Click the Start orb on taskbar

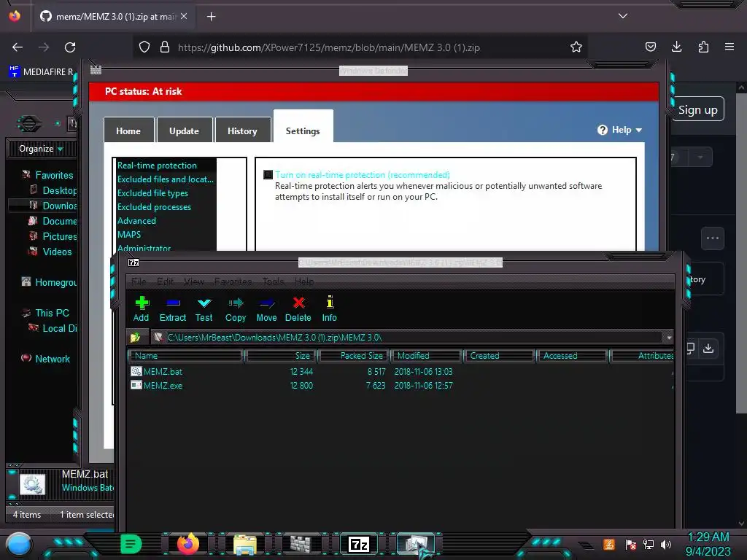(19, 544)
